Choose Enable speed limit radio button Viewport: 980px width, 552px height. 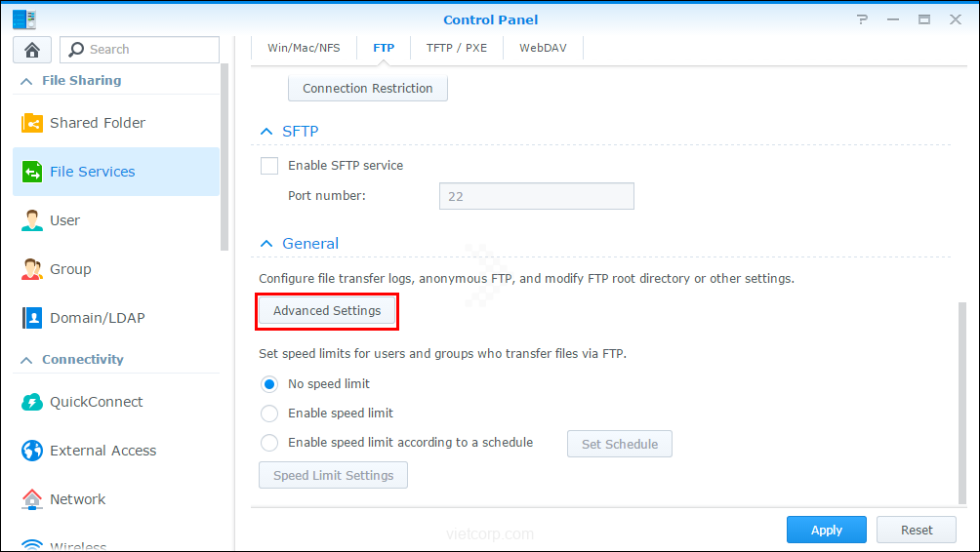(269, 414)
